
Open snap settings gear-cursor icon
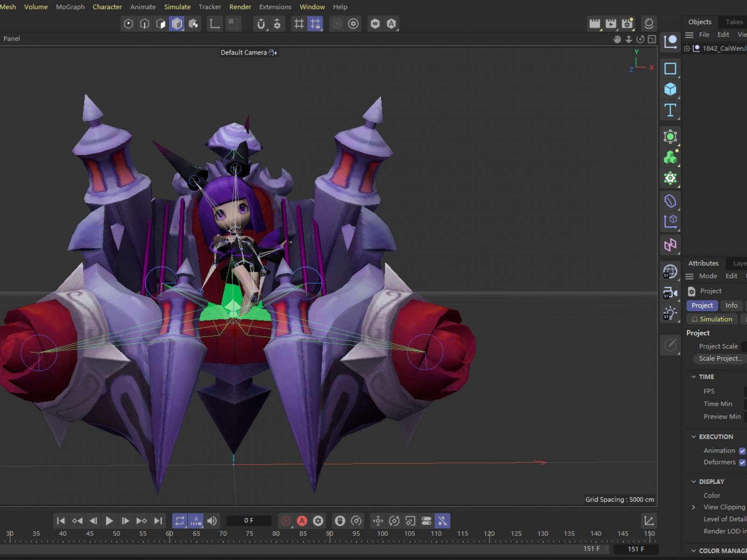click(277, 24)
